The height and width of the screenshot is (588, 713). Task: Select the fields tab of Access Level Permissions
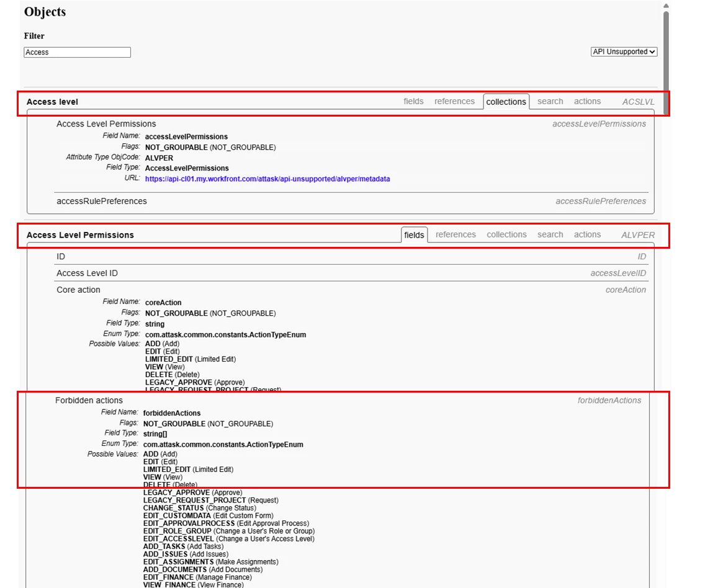[414, 235]
